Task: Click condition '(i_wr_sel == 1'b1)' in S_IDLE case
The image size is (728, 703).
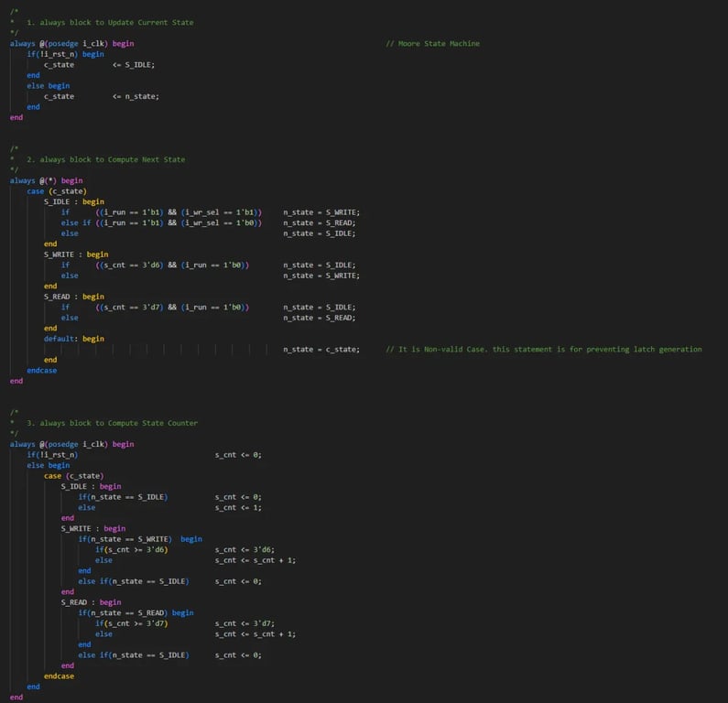Action: pos(222,212)
